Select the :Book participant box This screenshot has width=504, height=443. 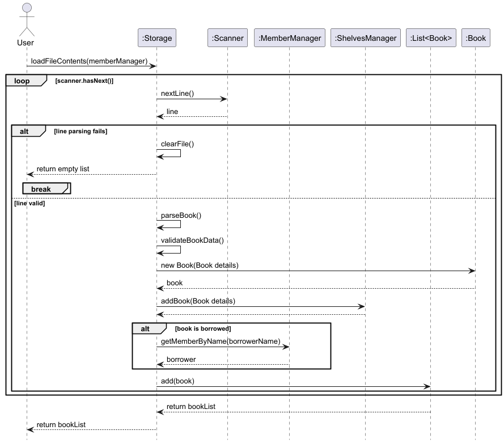click(x=476, y=38)
